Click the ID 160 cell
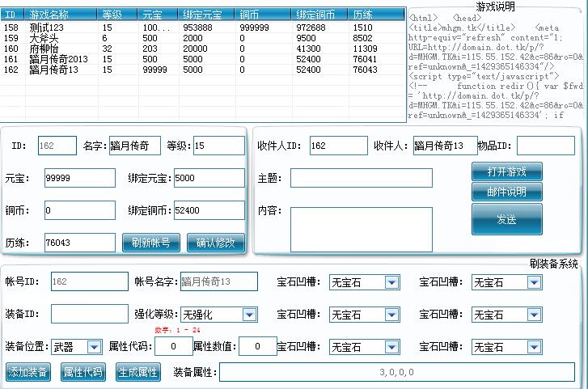 pyautogui.click(x=11, y=49)
